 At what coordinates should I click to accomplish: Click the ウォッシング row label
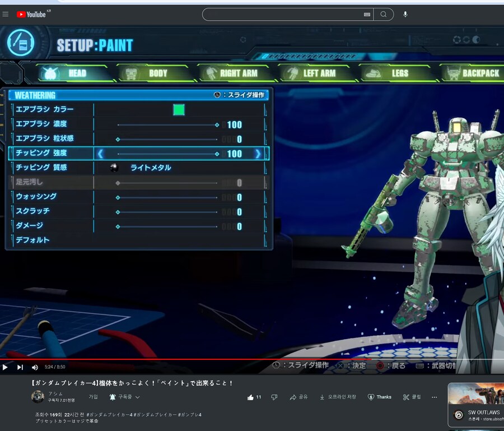pos(36,196)
